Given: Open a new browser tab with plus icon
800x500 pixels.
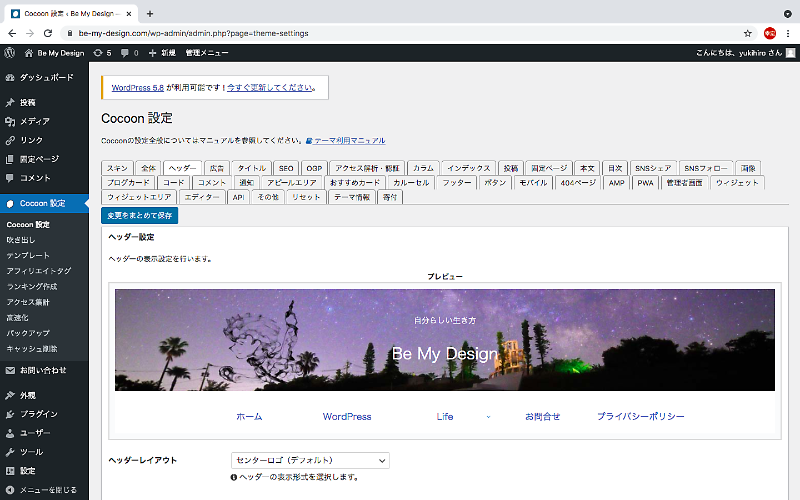Looking at the screenshot, I should tap(150, 13).
